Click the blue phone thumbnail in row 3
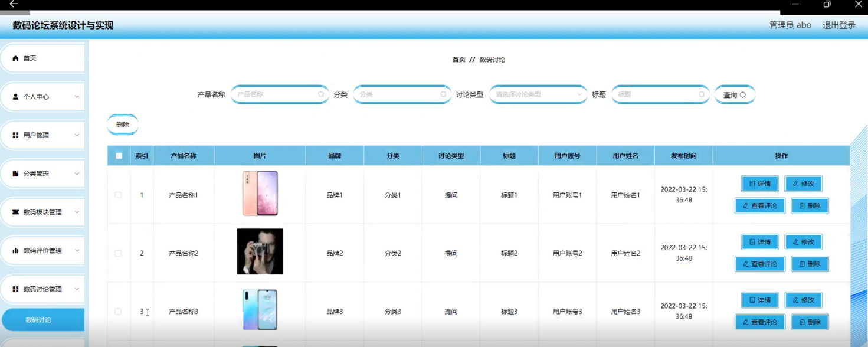 (x=260, y=310)
